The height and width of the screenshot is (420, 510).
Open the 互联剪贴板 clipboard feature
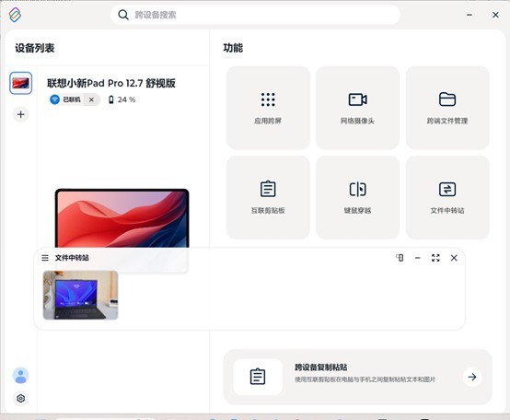pyautogui.click(x=268, y=197)
